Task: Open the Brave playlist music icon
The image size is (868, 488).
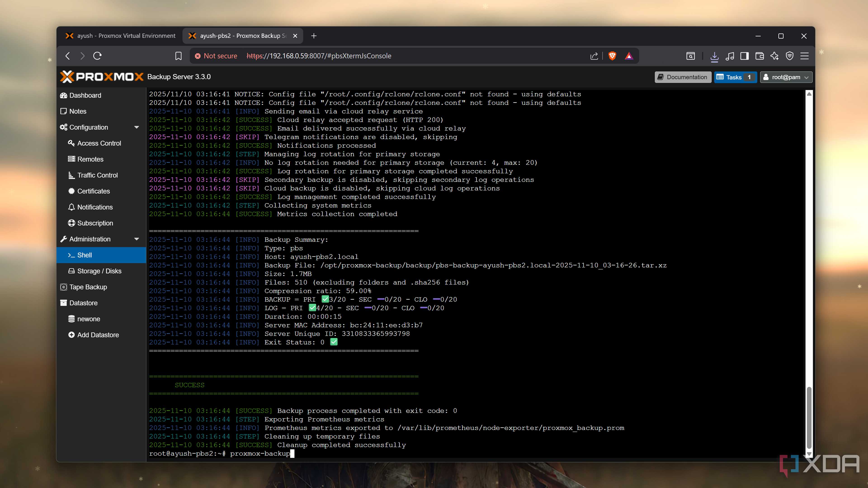Action: click(x=730, y=56)
